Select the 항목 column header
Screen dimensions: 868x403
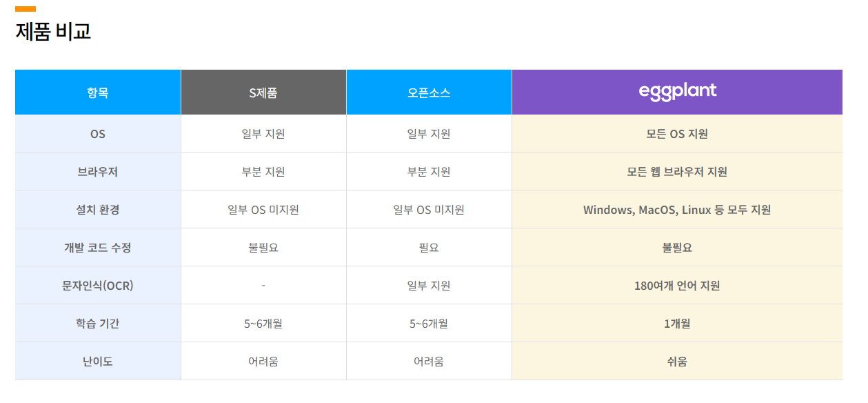coord(98,92)
